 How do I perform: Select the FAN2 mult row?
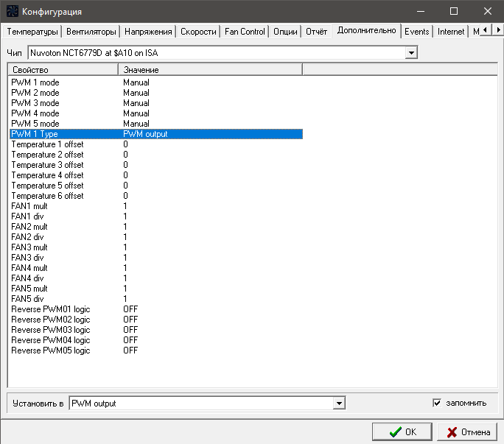156,227
